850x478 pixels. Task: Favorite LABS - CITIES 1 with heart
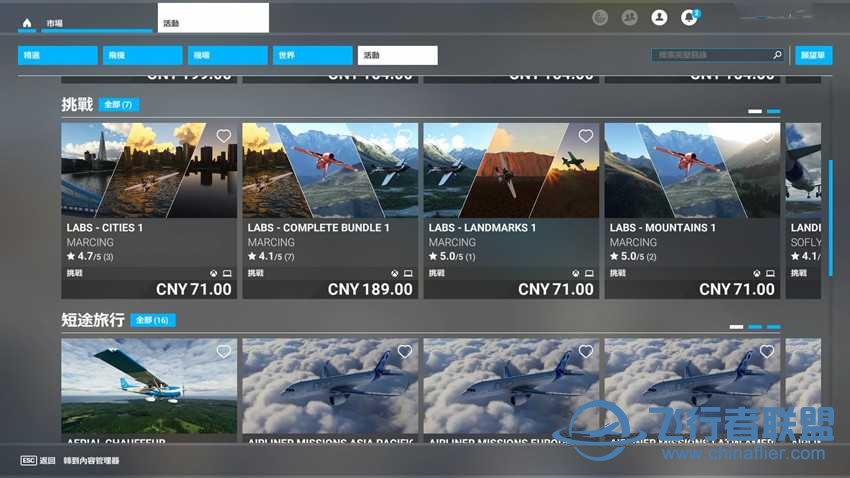click(x=223, y=135)
